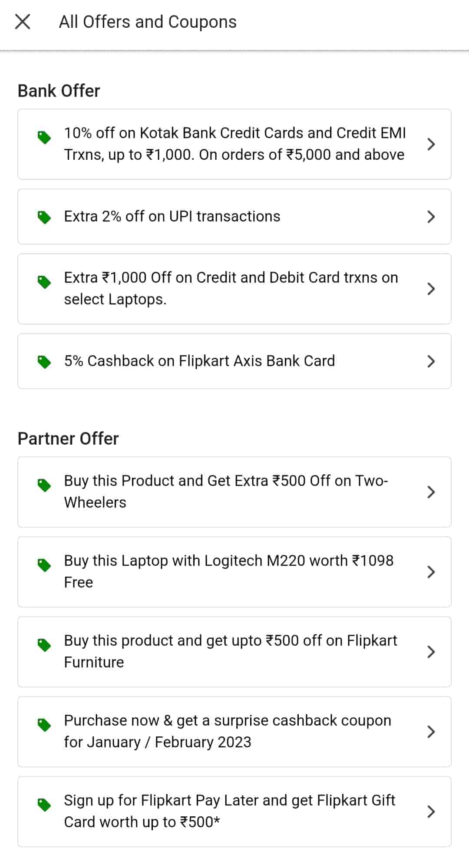Tap tag icon beside surprise cashback coupon offer
469x868 pixels.
[44, 725]
